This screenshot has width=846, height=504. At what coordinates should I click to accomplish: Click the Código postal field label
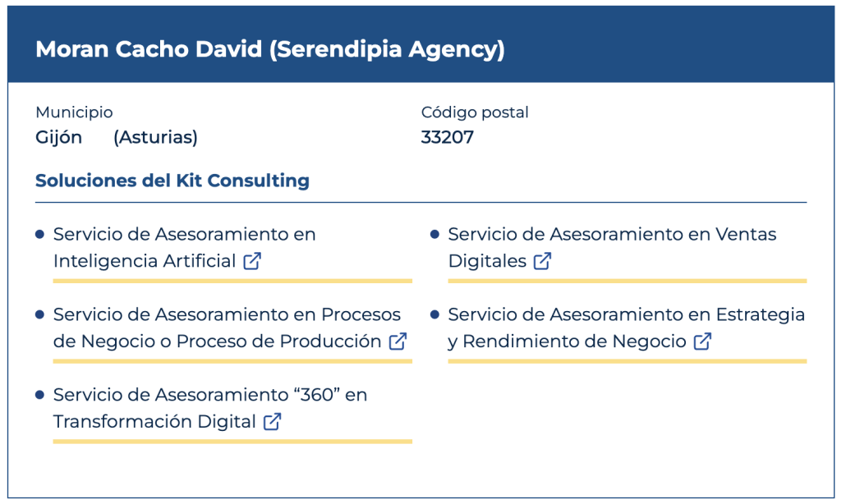(475, 112)
